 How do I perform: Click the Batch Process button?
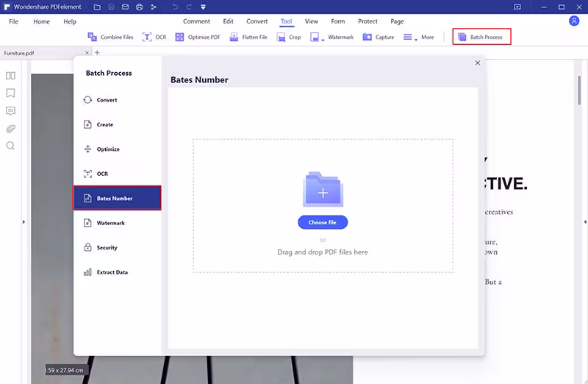pyautogui.click(x=481, y=37)
